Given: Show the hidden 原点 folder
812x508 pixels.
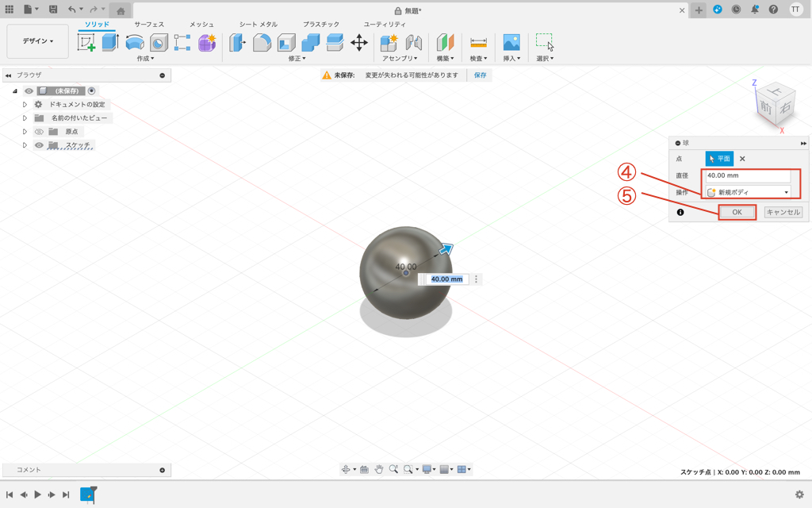Looking at the screenshot, I should coord(39,132).
